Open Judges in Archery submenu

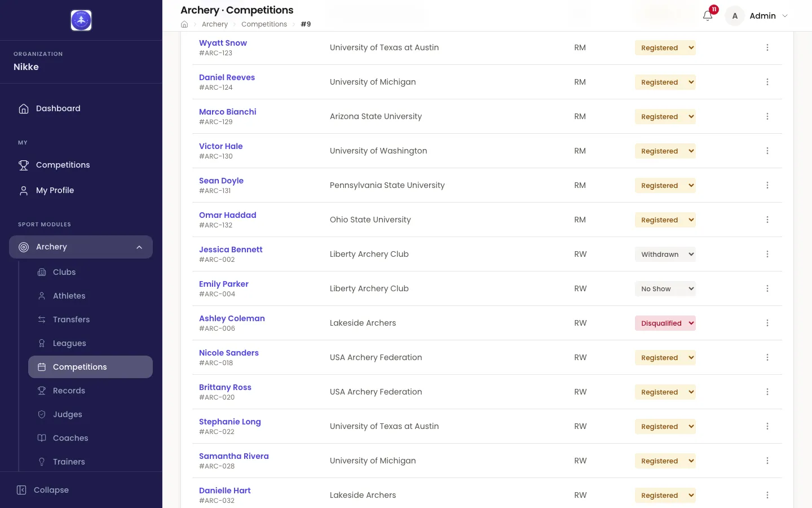pyautogui.click(x=90, y=414)
